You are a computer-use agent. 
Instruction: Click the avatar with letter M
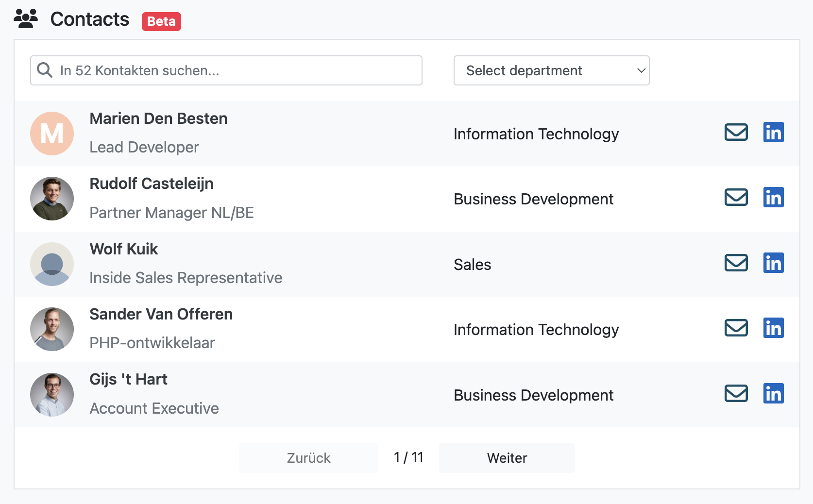click(x=52, y=134)
